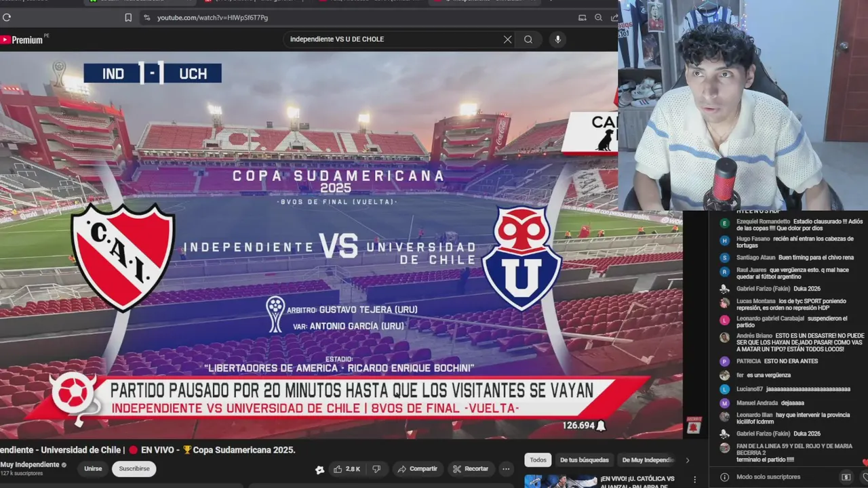Open the more actions three-dot menu

pyautogui.click(x=506, y=469)
